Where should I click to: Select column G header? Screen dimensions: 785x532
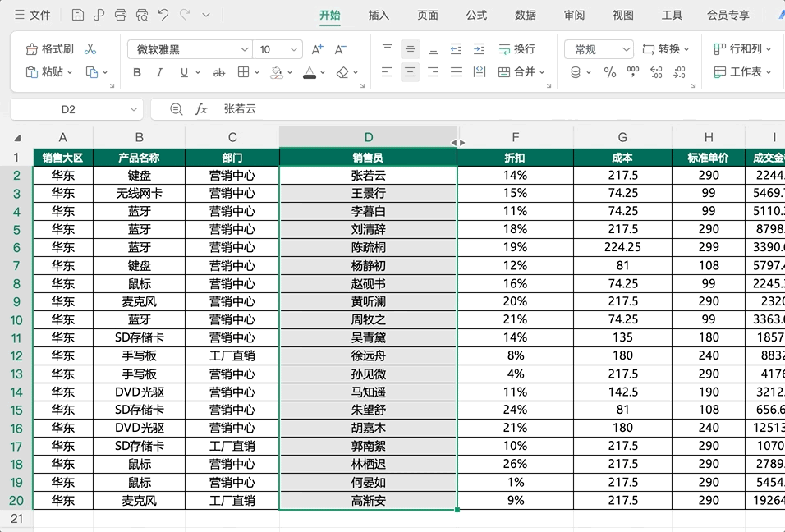pyautogui.click(x=622, y=137)
